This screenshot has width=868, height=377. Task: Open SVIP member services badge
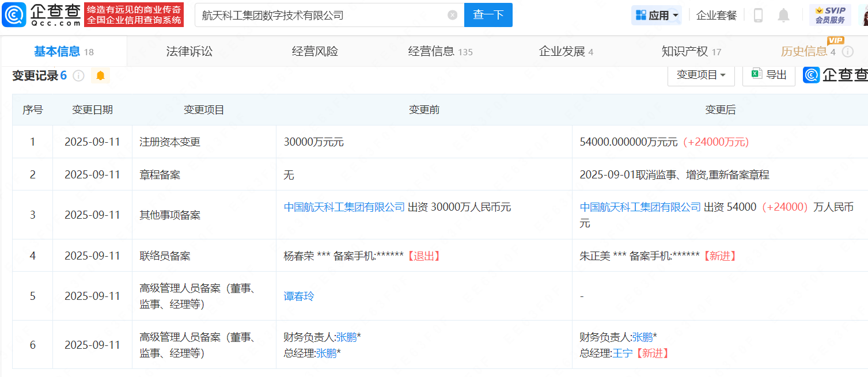point(830,15)
